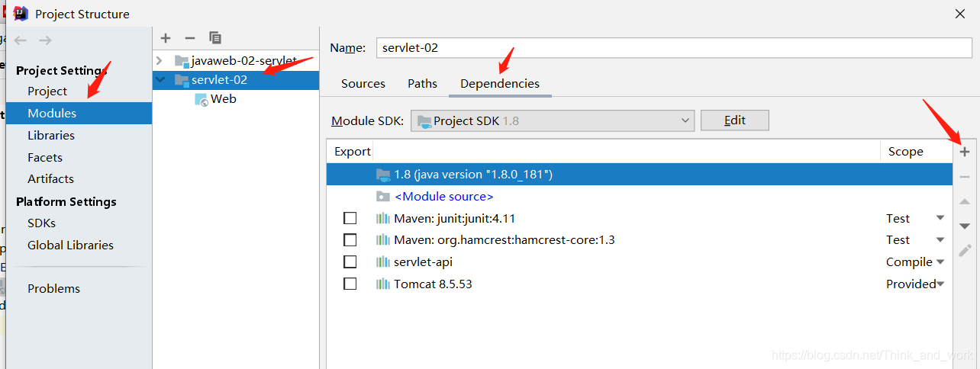Open SDKs under Platform Settings
The image size is (980, 369).
(41, 223)
